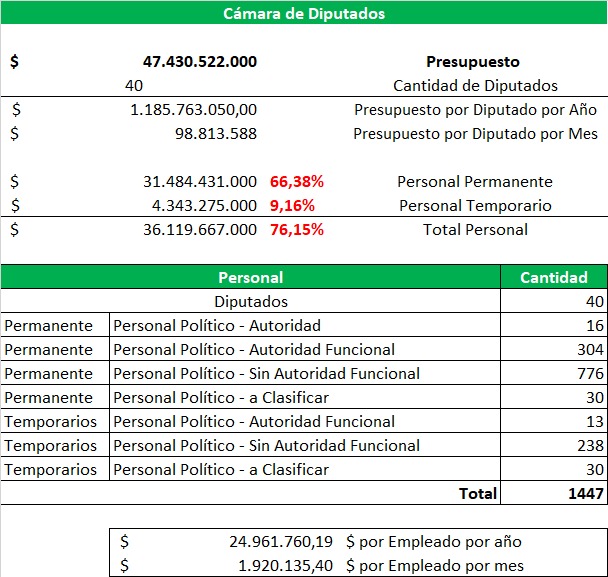Click the Cámara de Diputados header
The width and height of the screenshot is (608, 577).
click(x=304, y=13)
